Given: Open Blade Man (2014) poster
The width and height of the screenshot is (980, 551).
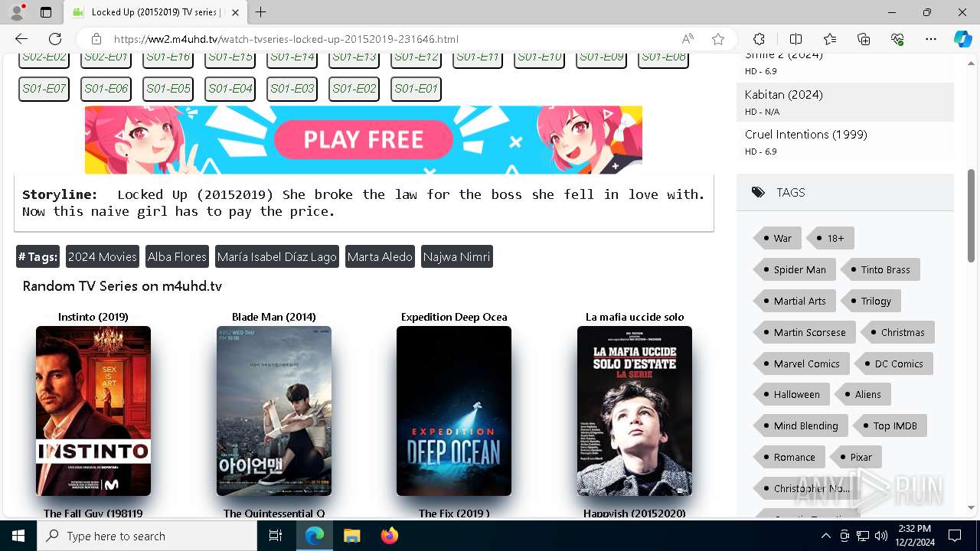Looking at the screenshot, I should [x=274, y=411].
